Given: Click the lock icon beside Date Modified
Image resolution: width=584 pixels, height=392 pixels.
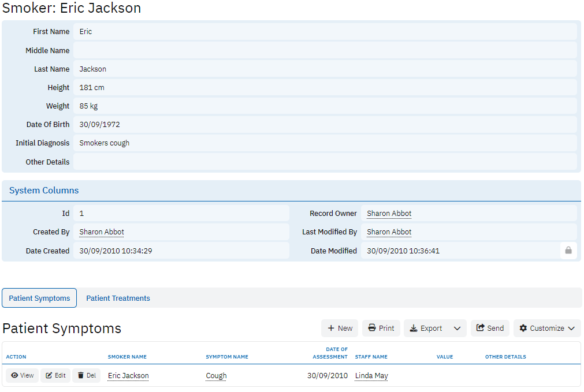Looking at the screenshot, I should pos(568,251).
